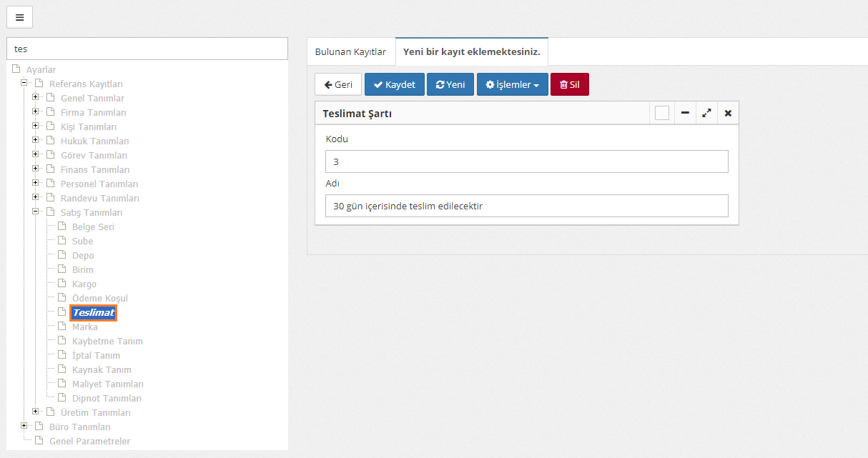868x458 pixels.
Task: Click the Kodu input field
Action: click(x=526, y=161)
